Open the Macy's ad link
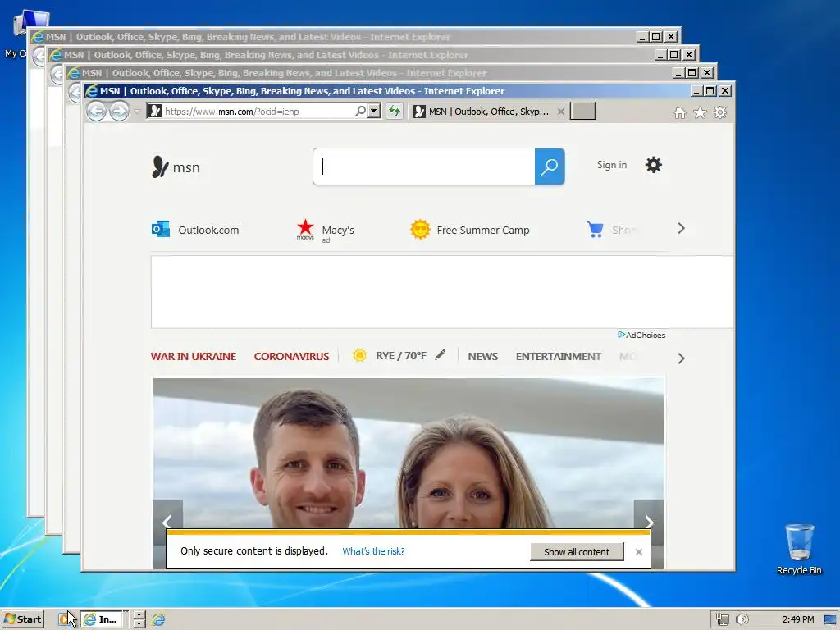 coord(338,231)
